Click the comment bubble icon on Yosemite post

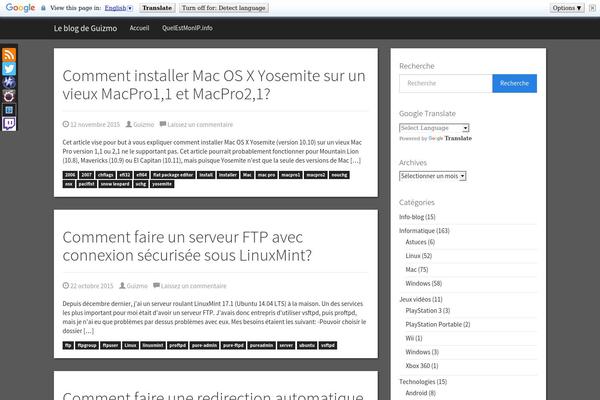[163, 124]
